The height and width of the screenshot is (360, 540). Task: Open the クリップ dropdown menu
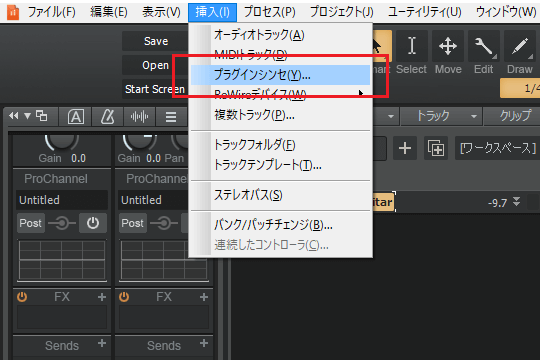513,116
